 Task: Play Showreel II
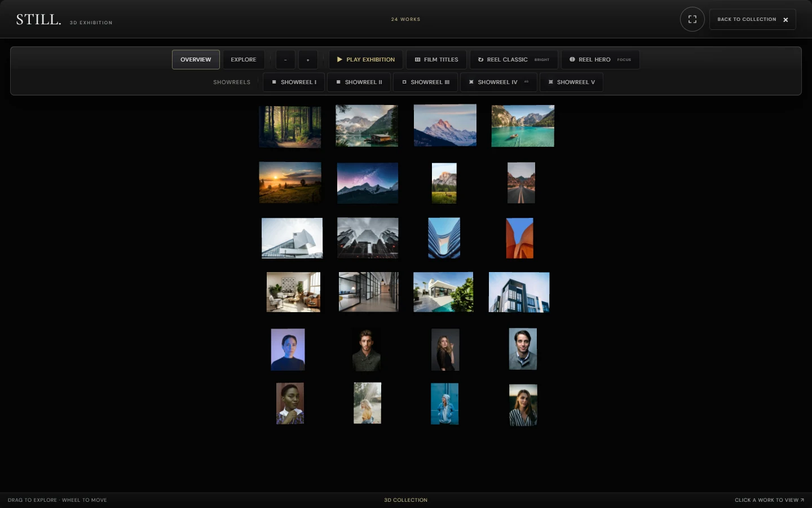[359, 82]
